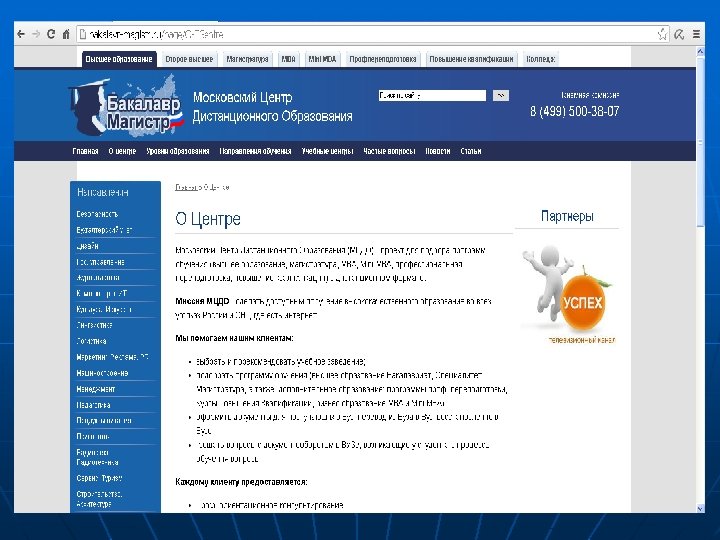The width and height of the screenshot is (720, 540).
Task: Click the browser Back arrow
Action: (21, 34)
